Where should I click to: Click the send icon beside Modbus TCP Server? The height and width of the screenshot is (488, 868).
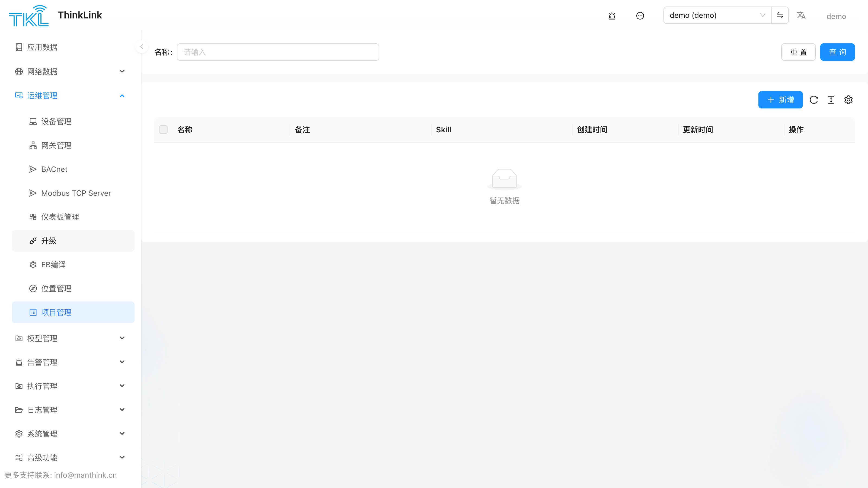[x=33, y=193]
